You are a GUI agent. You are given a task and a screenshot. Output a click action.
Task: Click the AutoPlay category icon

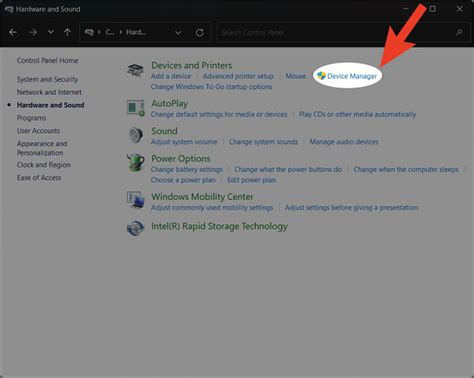click(135, 108)
